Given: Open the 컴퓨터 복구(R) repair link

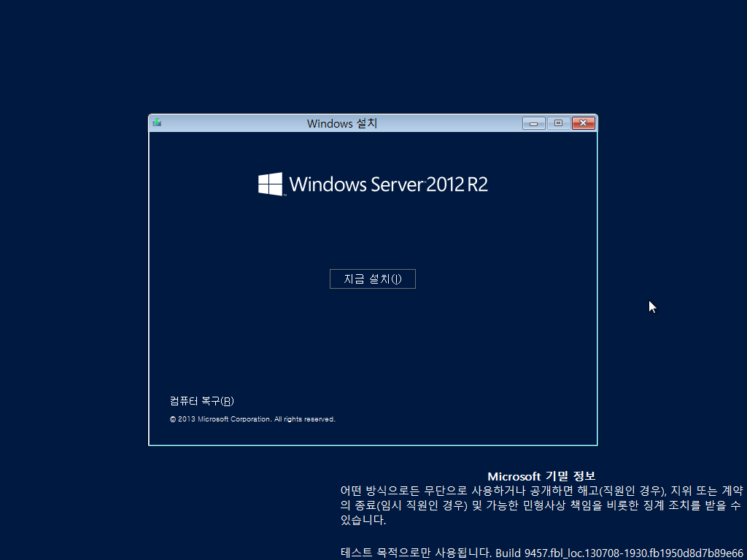Looking at the screenshot, I should [x=201, y=401].
